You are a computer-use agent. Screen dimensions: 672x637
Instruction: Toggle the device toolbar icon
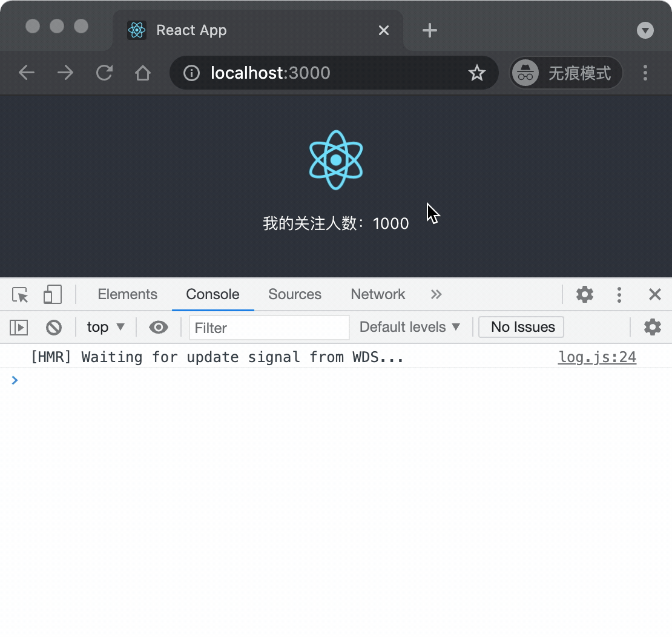coord(53,295)
